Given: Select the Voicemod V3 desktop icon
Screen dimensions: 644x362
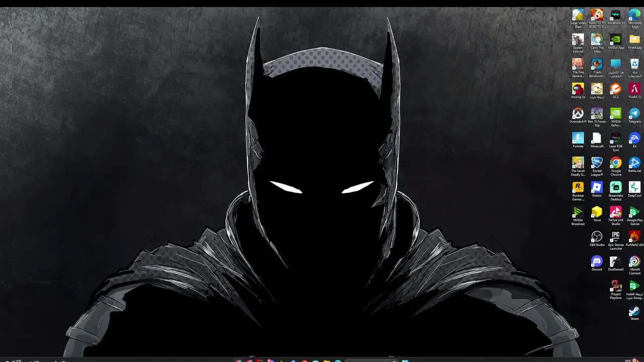Looking at the screenshot, I should tap(616, 15).
